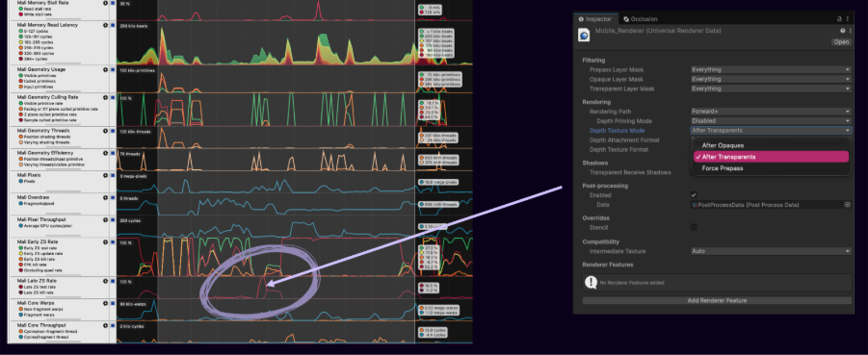Screen dimensions: 868x355
Task: Toggle blue square on Mali Memory Read Latency
Action: click(113, 25)
